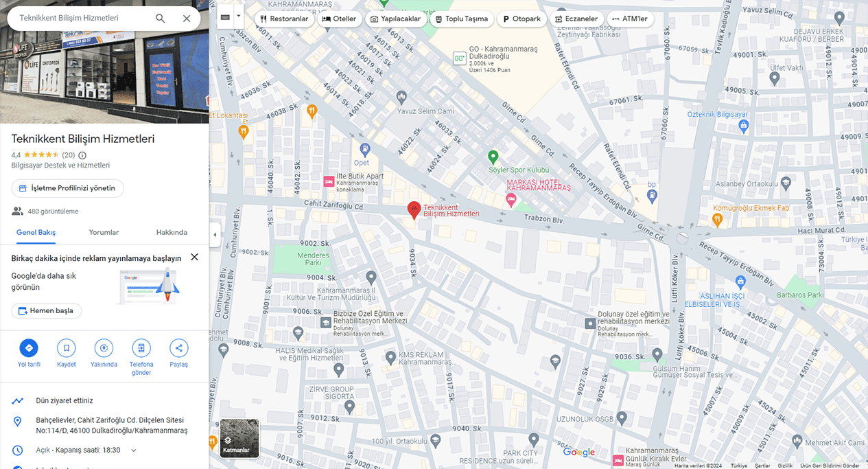Enable the Oteller hotels filter

pyautogui.click(x=339, y=19)
